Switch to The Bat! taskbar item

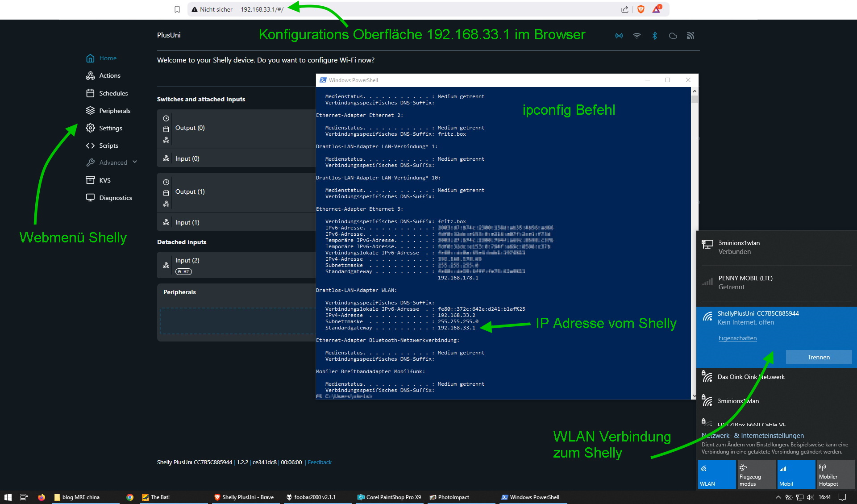coord(174,497)
